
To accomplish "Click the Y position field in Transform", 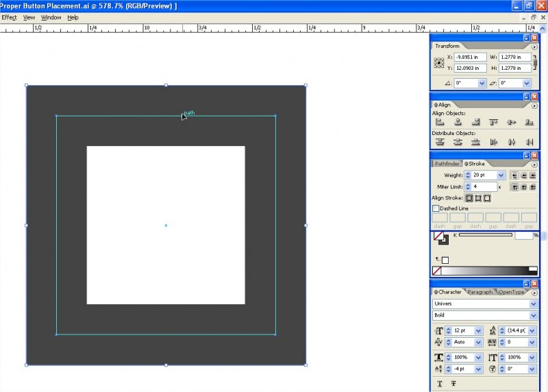I will [x=470, y=69].
